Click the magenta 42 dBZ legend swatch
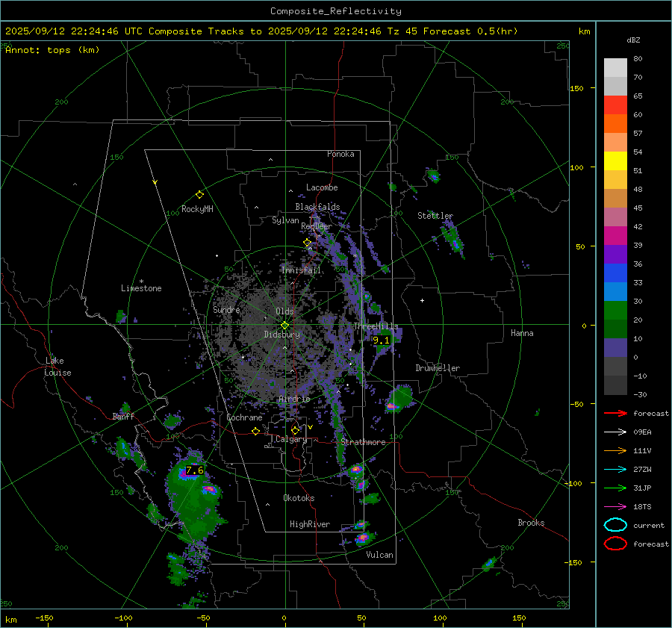The image size is (672, 628). [615, 235]
